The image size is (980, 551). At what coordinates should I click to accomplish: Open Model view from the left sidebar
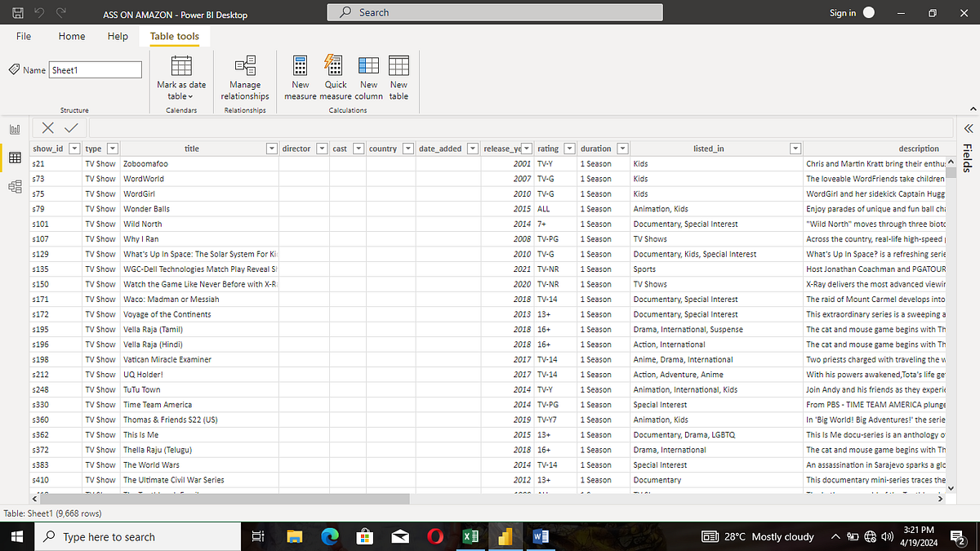(x=14, y=186)
